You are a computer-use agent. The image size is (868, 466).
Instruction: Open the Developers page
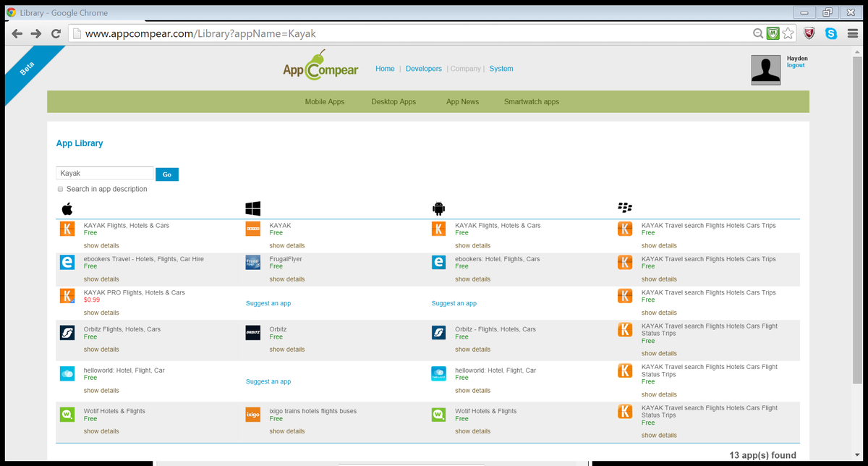(424, 69)
